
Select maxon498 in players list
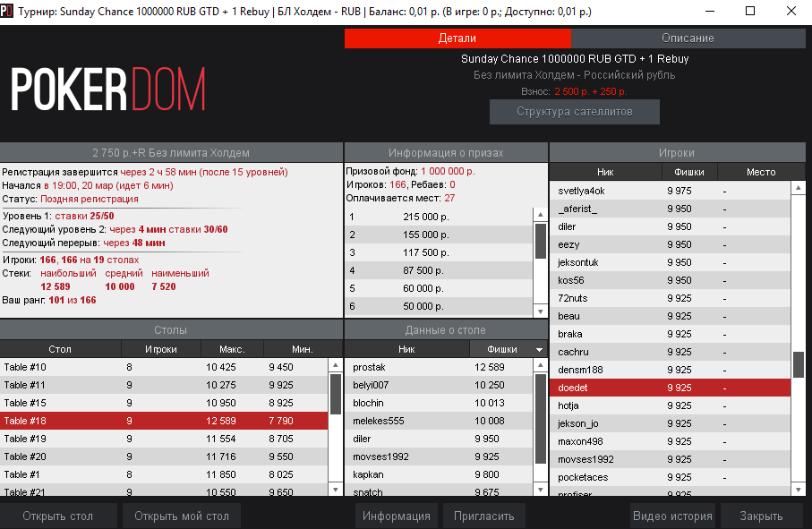coord(671,441)
